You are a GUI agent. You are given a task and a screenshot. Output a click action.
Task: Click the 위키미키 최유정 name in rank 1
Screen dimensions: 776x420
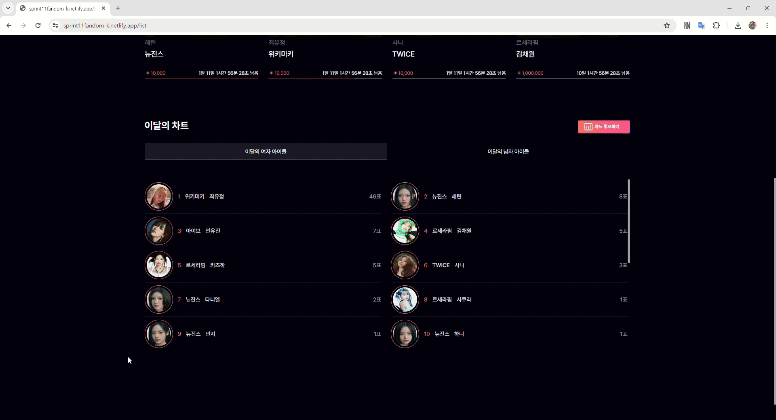[204, 196]
